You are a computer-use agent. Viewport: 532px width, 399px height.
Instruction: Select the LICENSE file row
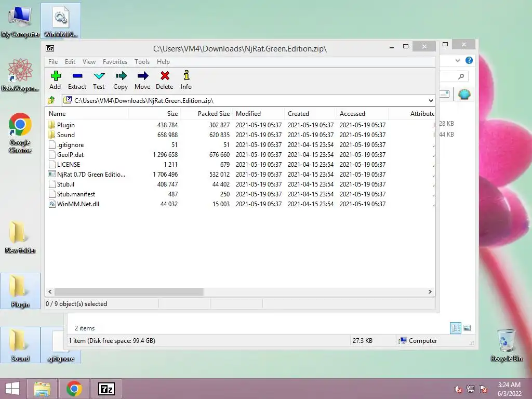(240, 165)
